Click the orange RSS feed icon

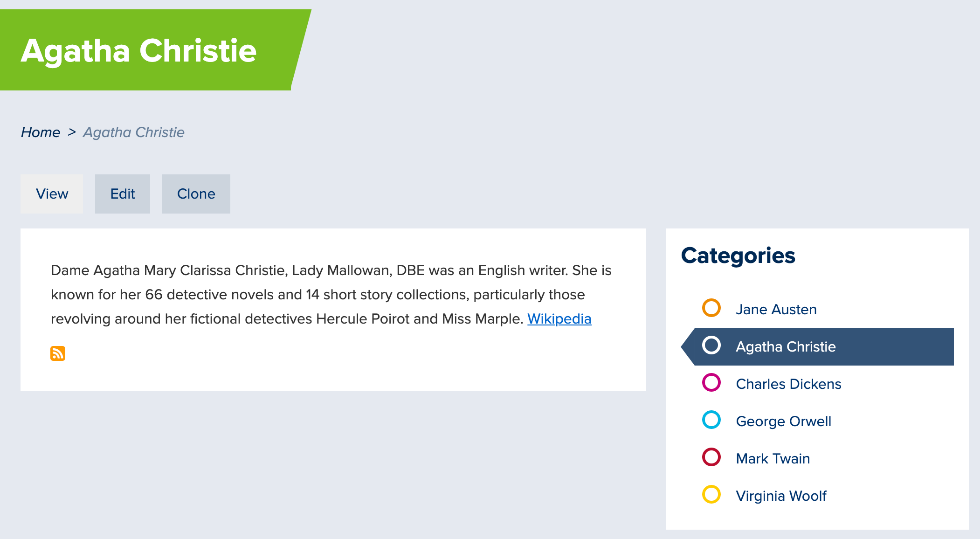click(x=58, y=353)
